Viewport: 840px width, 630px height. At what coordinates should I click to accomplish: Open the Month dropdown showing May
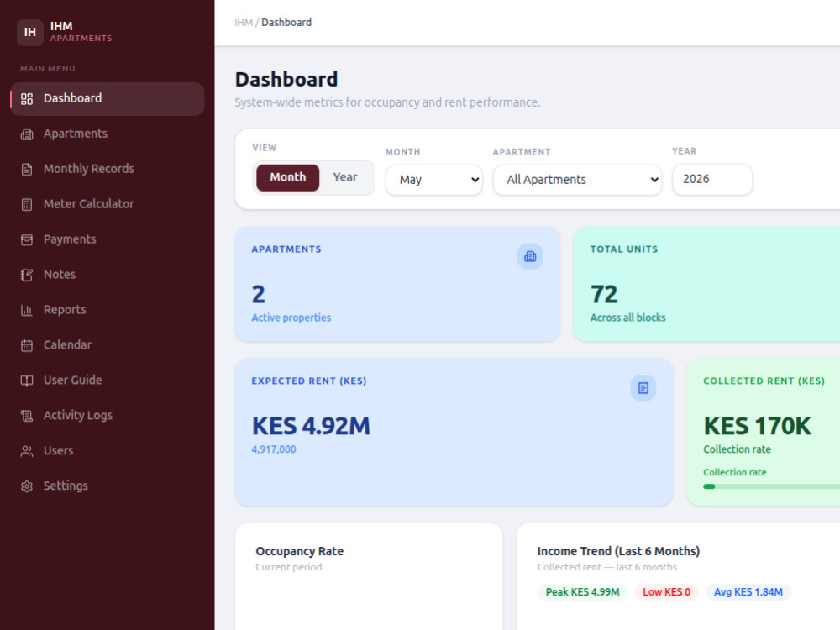coord(434,180)
